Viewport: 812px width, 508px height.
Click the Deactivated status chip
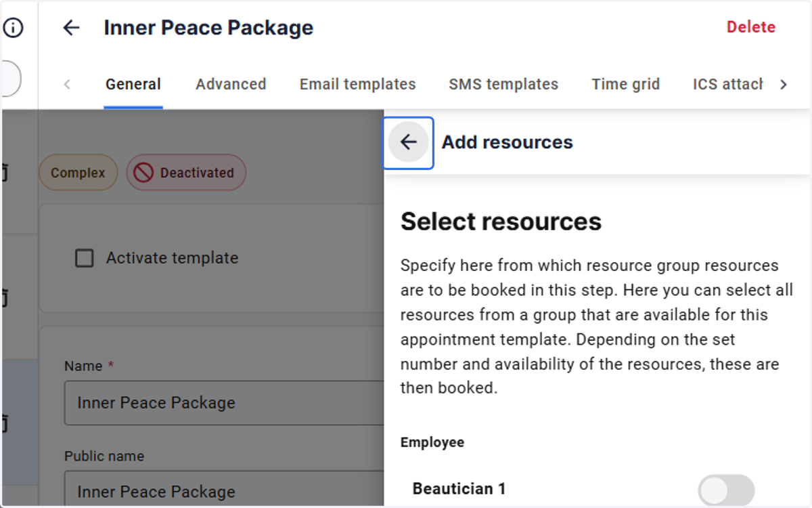coord(186,173)
